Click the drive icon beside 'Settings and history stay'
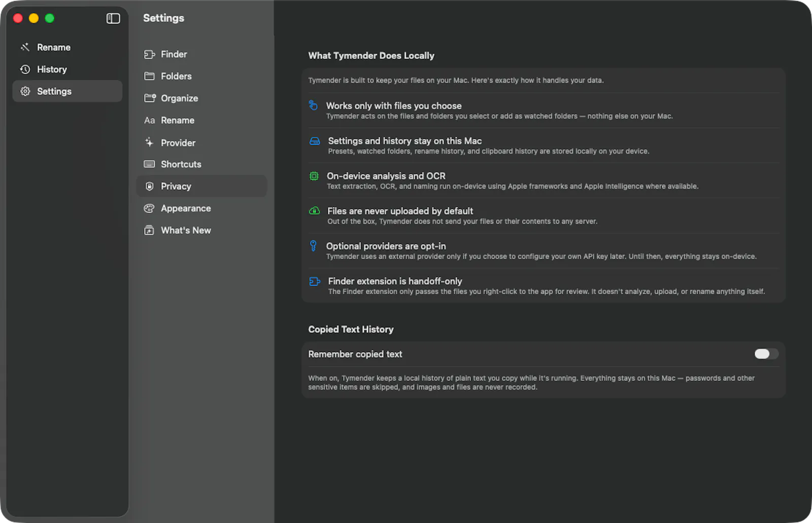Viewport: 812px width, 523px height. [315, 141]
